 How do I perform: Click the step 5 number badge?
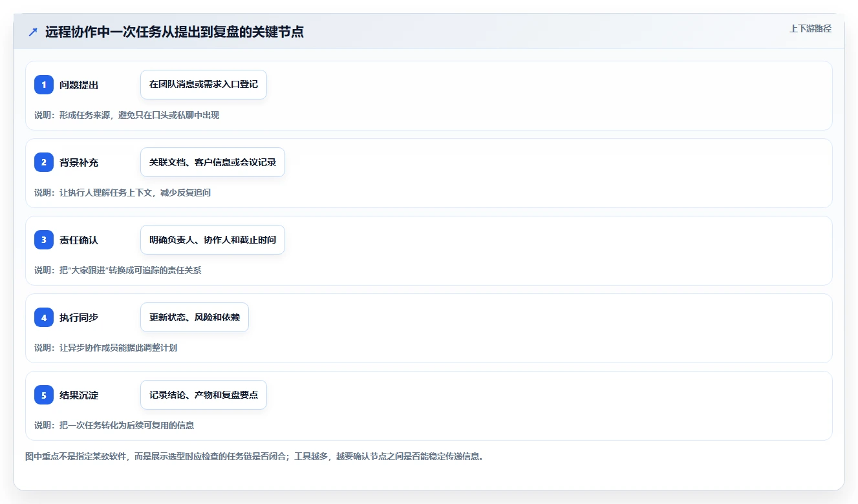tap(44, 395)
